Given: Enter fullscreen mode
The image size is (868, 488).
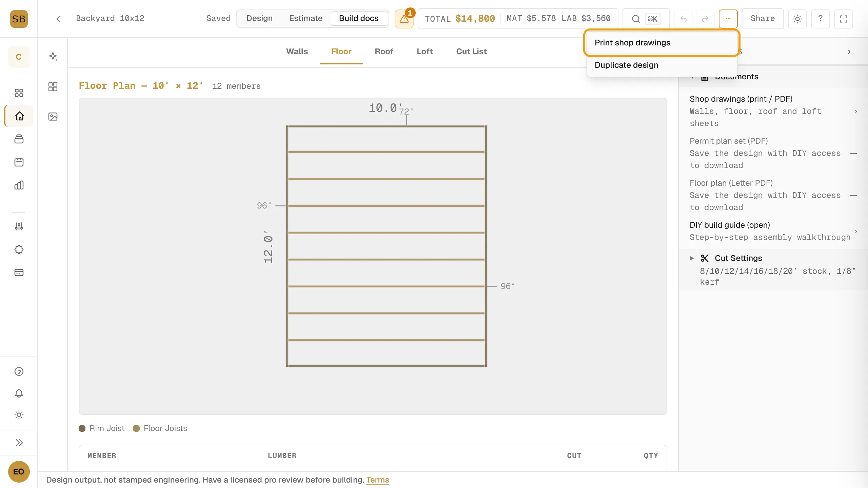Looking at the screenshot, I should (x=843, y=19).
